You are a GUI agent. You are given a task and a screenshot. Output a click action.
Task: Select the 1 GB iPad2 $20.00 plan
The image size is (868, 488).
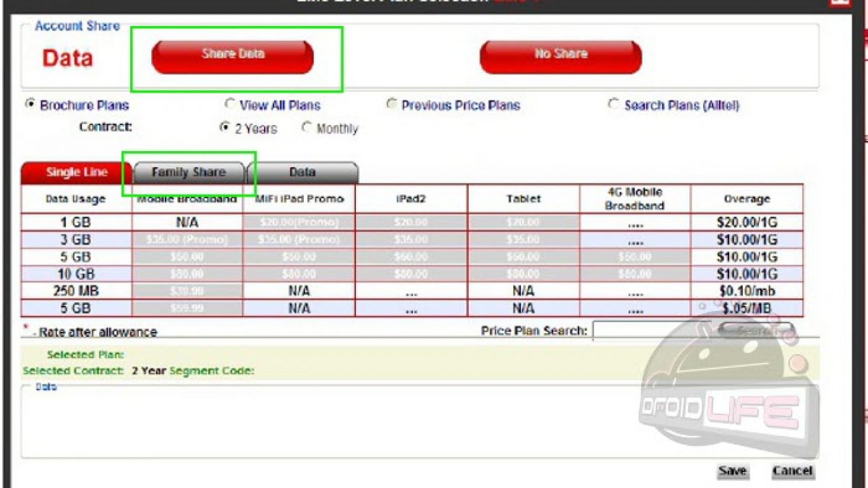pyautogui.click(x=411, y=223)
